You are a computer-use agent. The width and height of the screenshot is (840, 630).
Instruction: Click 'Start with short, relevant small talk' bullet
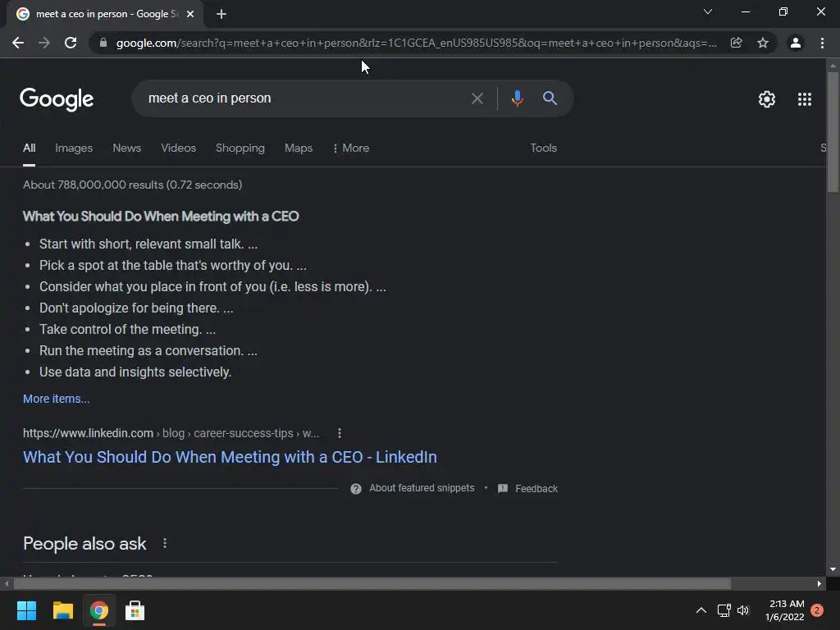(x=148, y=244)
